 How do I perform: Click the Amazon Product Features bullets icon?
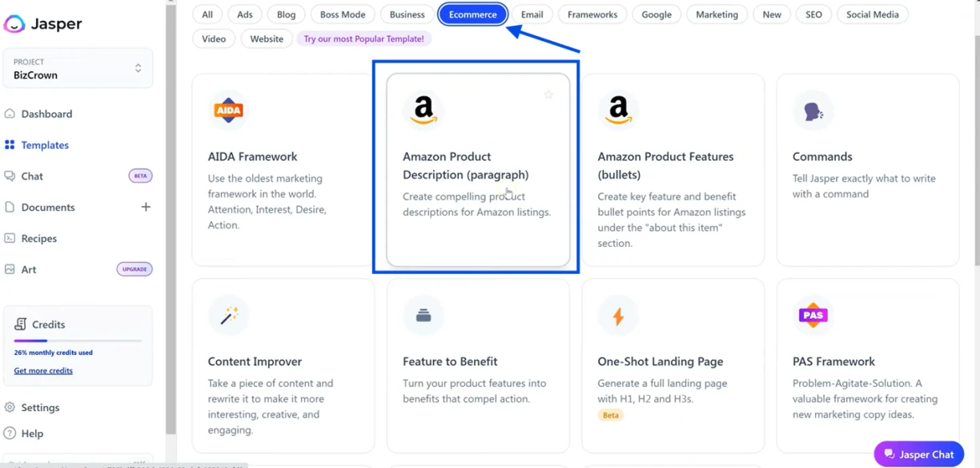pyautogui.click(x=618, y=111)
